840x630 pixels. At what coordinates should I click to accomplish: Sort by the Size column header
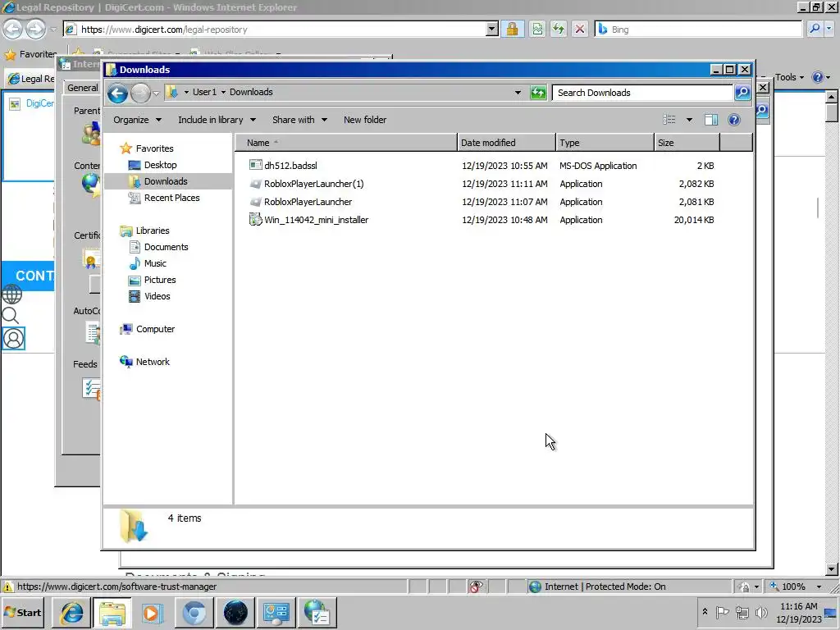687,143
